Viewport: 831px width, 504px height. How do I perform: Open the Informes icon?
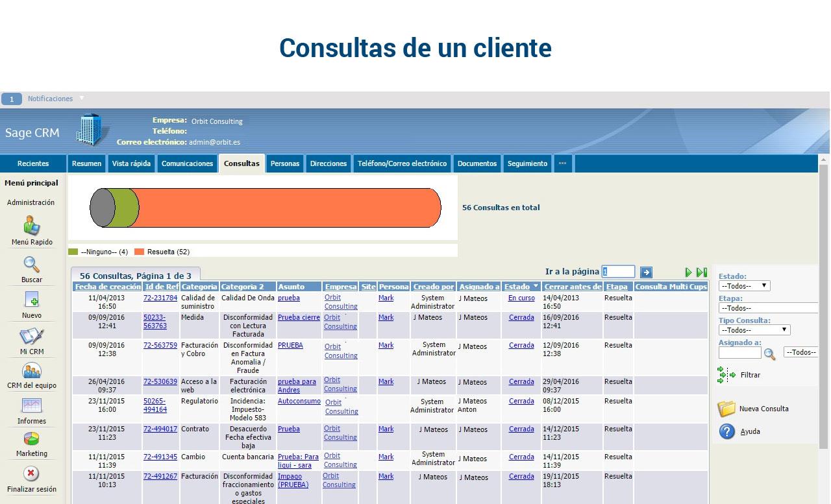(x=32, y=406)
